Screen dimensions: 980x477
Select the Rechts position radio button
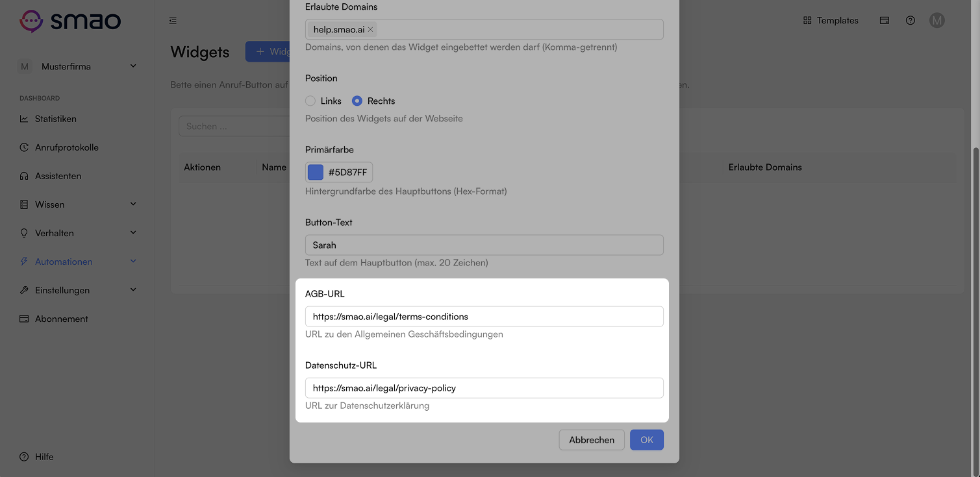357,101
